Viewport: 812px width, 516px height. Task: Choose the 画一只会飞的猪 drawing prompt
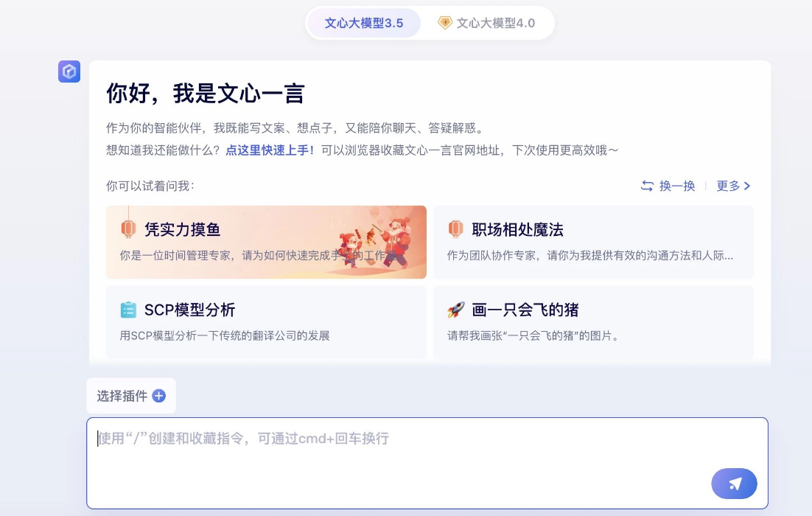click(x=593, y=322)
